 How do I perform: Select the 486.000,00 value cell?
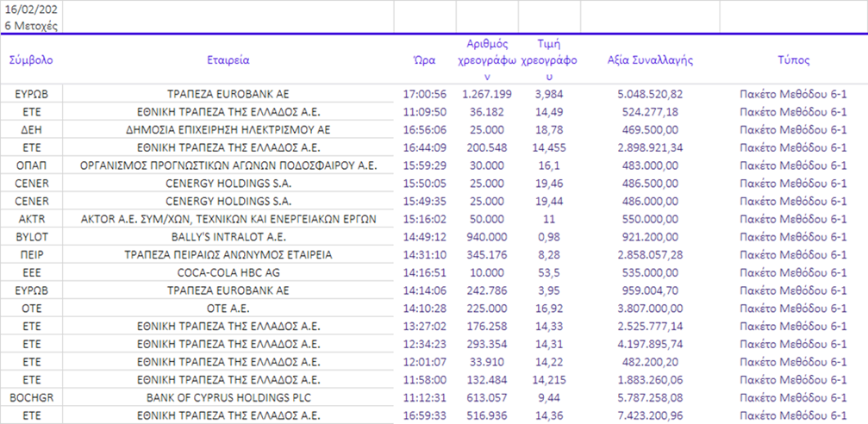point(650,201)
